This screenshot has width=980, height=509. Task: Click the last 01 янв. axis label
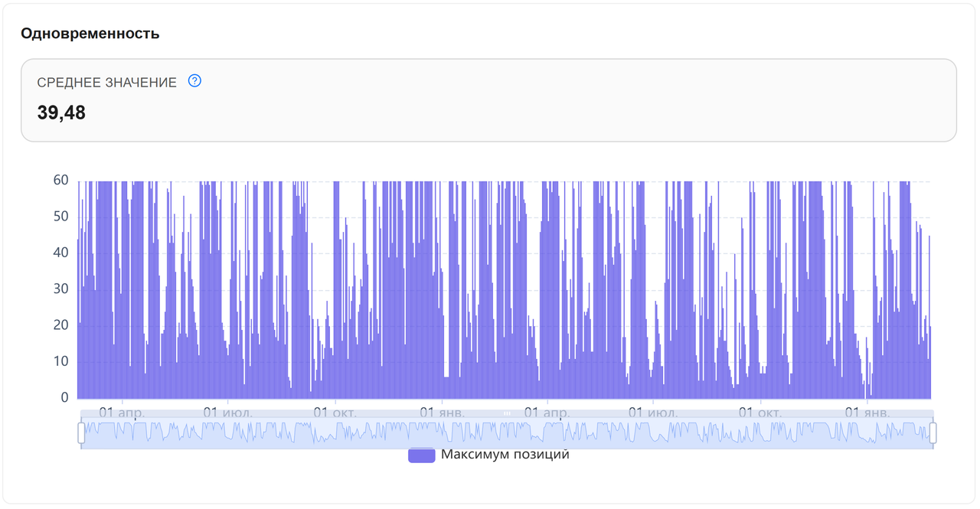pos(867,413)
